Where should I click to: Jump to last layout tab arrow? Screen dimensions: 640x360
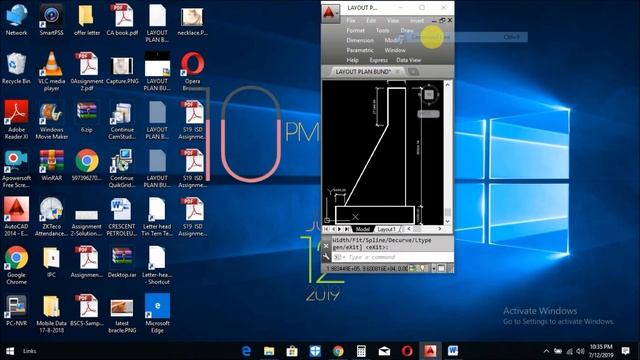click(x=347, y=229)
